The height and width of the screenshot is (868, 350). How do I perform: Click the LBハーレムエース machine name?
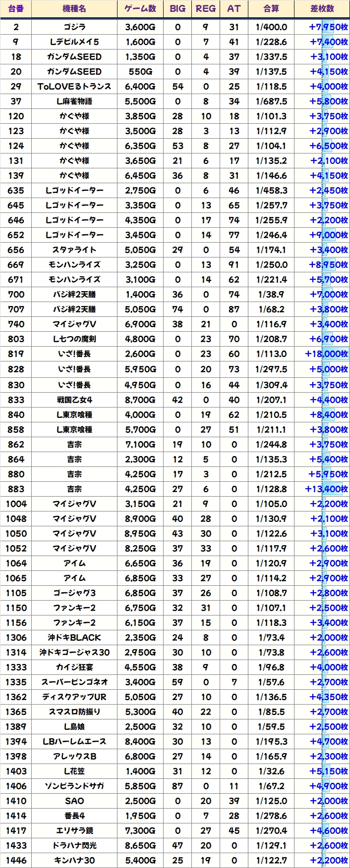pyautogui.click(x=74, y=742)
